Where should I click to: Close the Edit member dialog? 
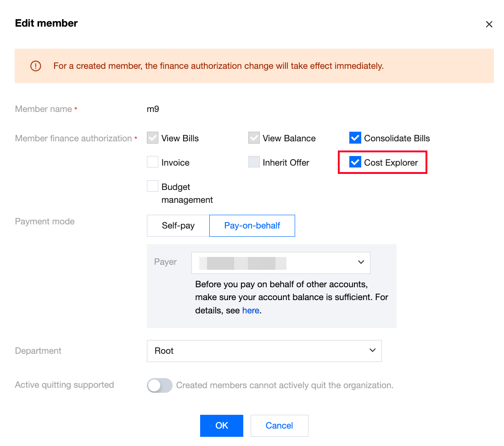pos(489,24)
